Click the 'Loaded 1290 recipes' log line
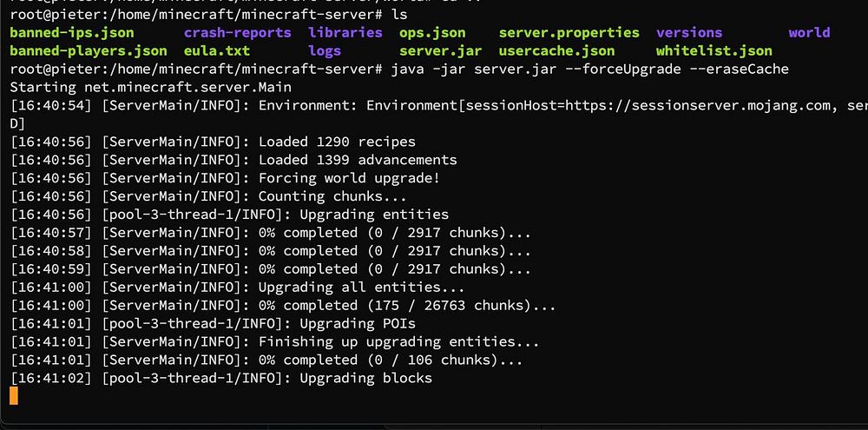The height and width of the screenshot is (430, 868). click(x=213, y=142)
